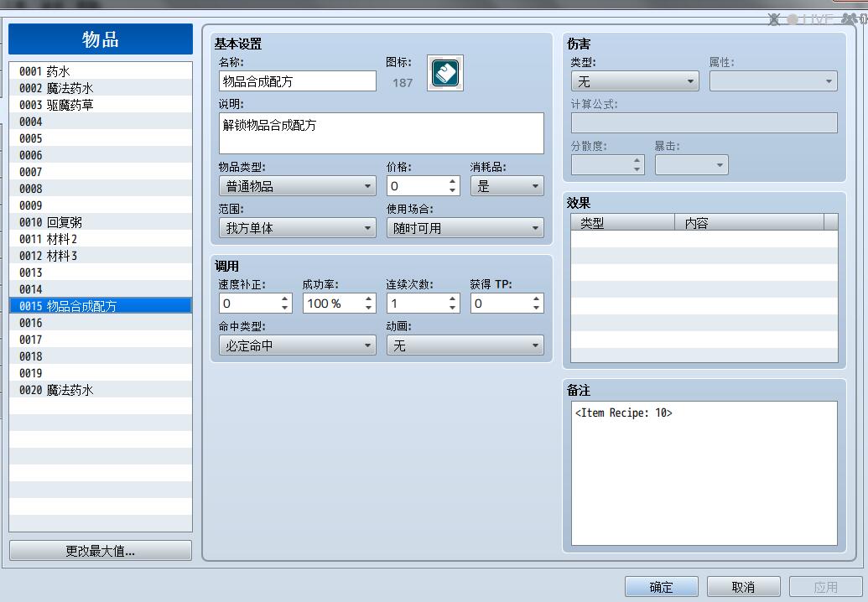
Task: Expand the 消耗品 dropdown set to 是
Action: [507, 186]
